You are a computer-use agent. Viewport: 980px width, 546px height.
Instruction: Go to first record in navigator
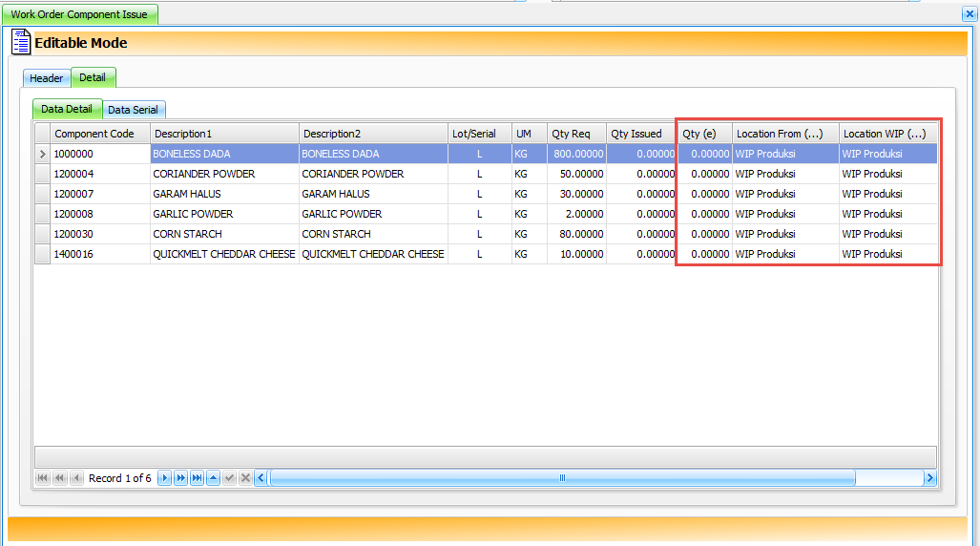[x=43, y=478]
